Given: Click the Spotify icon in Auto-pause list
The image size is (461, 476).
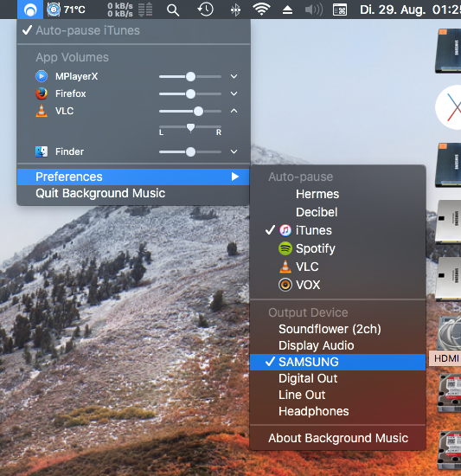Looking at the screenshot, I should click(285, 248).
